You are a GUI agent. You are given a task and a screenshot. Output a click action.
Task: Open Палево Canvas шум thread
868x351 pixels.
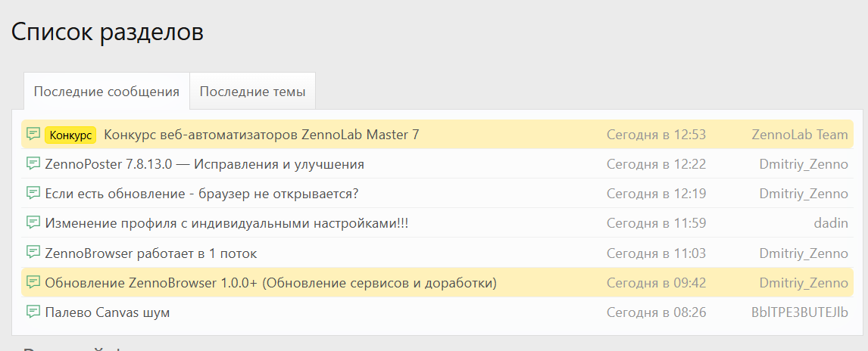(x=108, y=312)
